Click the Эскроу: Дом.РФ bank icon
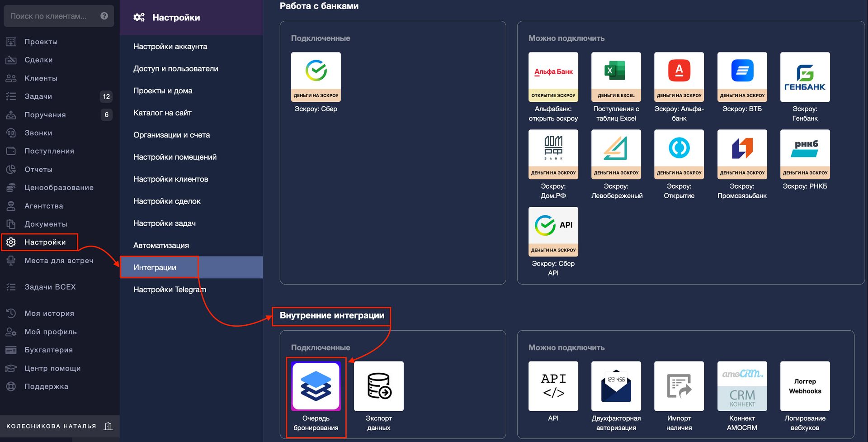 pyautogui.click(x=553, y=154)
